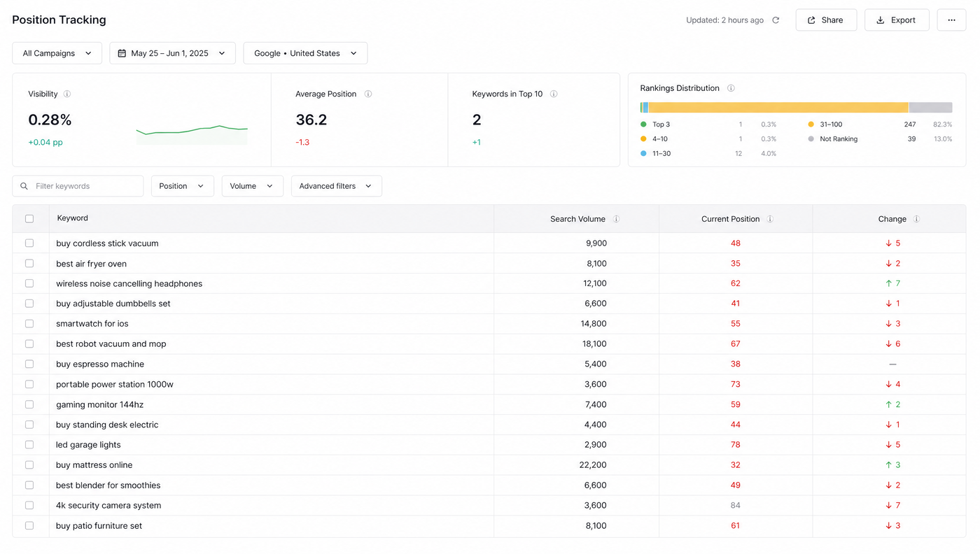Click the Current Position column info icon
980x554 pixels.
pyautogui.click(x=770, y=219)
